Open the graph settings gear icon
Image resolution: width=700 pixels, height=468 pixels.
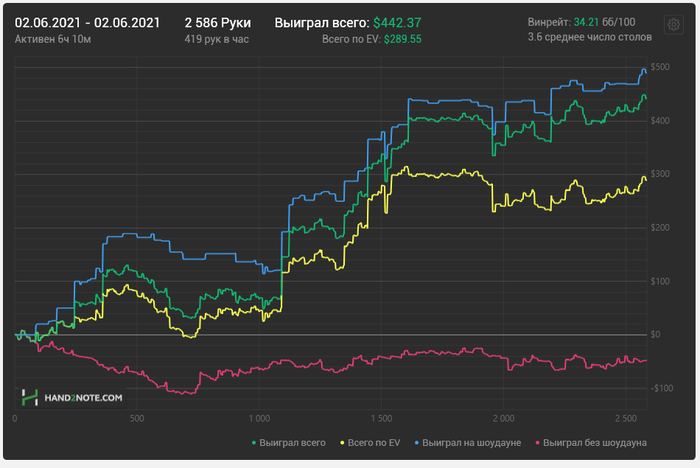click(674, 25)
